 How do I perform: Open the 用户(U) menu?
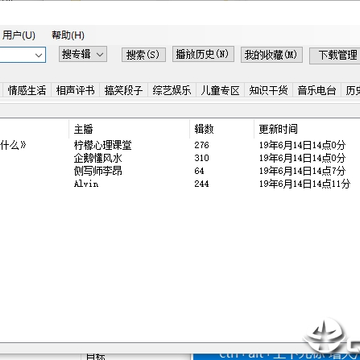click(19, 35)
